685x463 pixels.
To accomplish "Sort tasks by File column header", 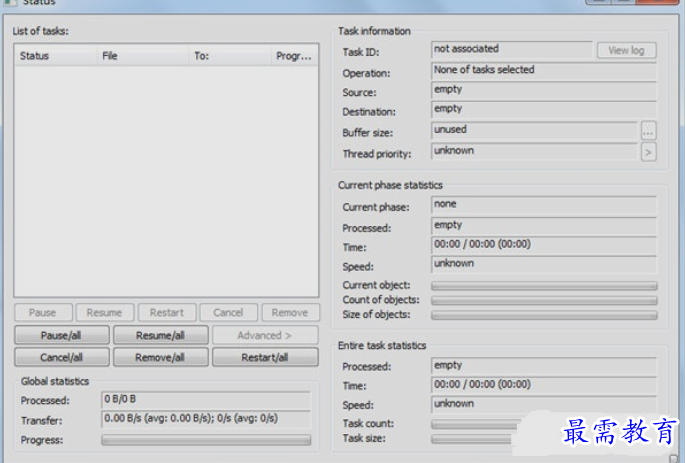I will [143, 56].
